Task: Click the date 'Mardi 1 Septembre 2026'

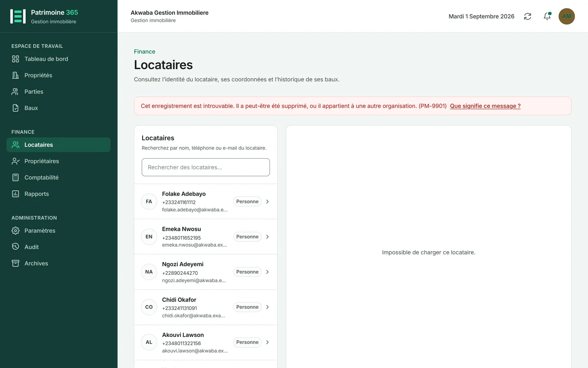Action: [481, 16]
